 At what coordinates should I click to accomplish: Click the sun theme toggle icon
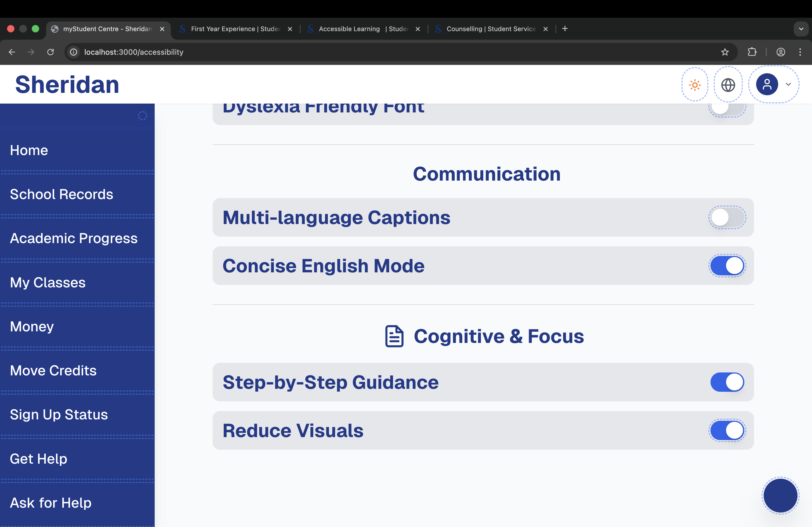(x=695, y=85)
